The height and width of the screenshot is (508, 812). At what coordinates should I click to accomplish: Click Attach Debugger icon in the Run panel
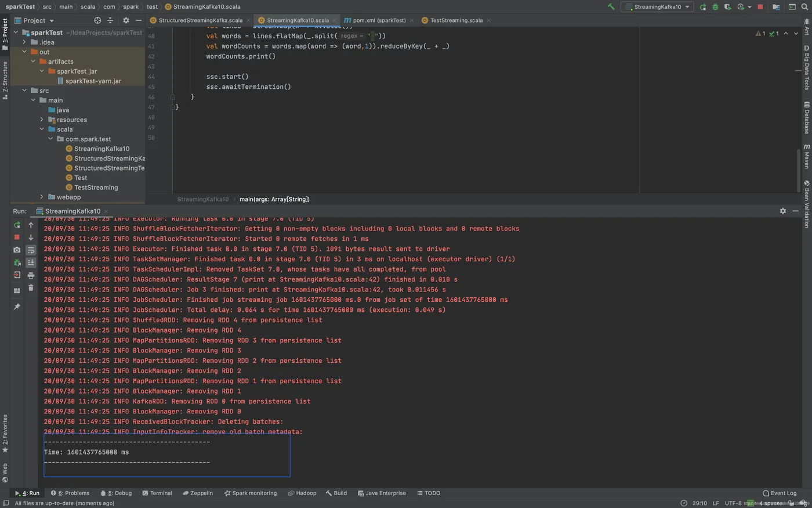pos(17,262)
